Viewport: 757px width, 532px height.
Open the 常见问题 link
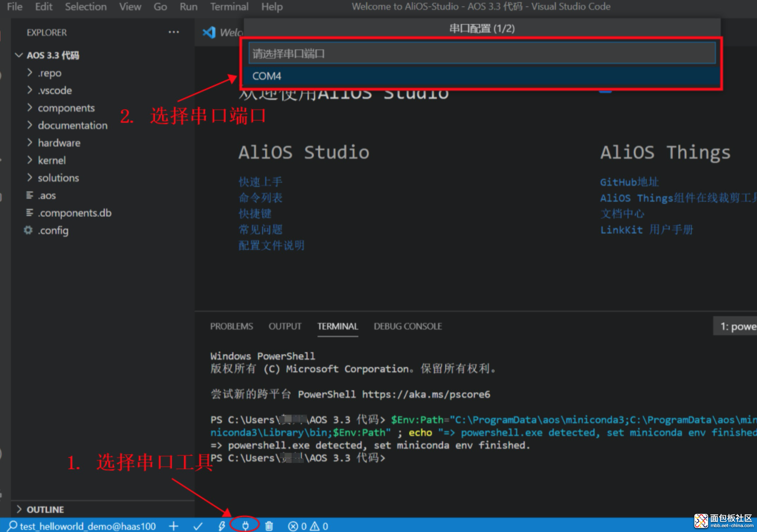pos(261,230)
